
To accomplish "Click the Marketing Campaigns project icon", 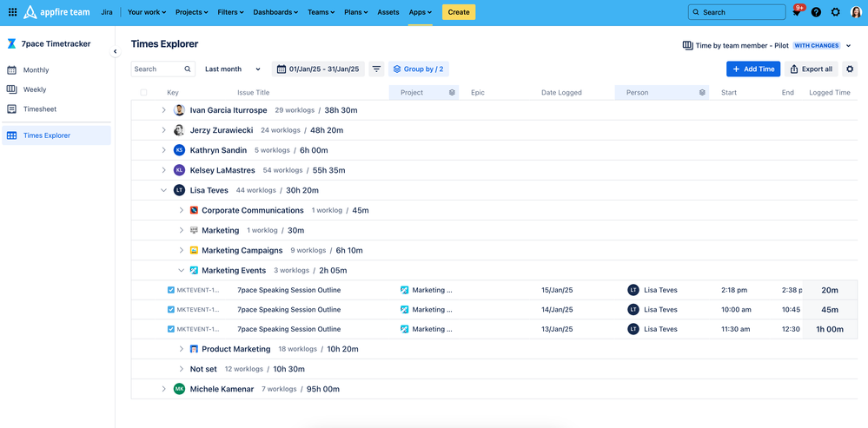I will pos(194,250).
